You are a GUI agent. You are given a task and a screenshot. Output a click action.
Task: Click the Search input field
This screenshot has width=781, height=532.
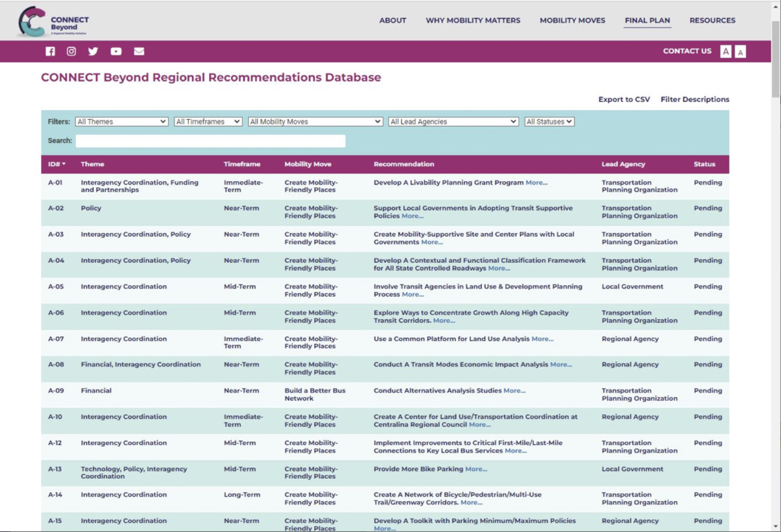click(x=210, y=141)
